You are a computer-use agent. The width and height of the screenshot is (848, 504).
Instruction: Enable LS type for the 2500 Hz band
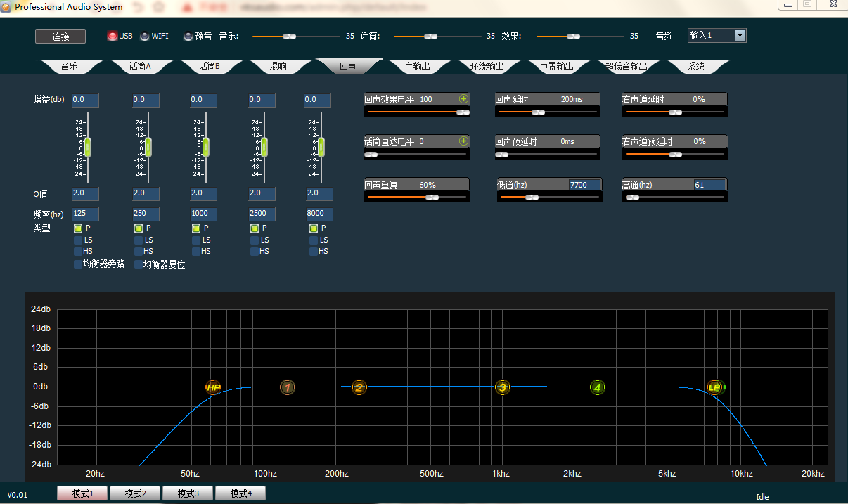pos(255,240)
